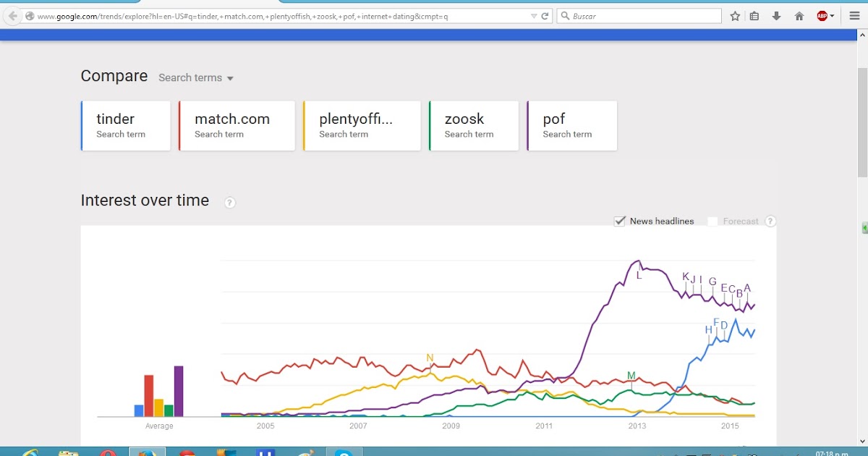
Task: Click the browser back arrow button
Action: click(x=12, y=16)
